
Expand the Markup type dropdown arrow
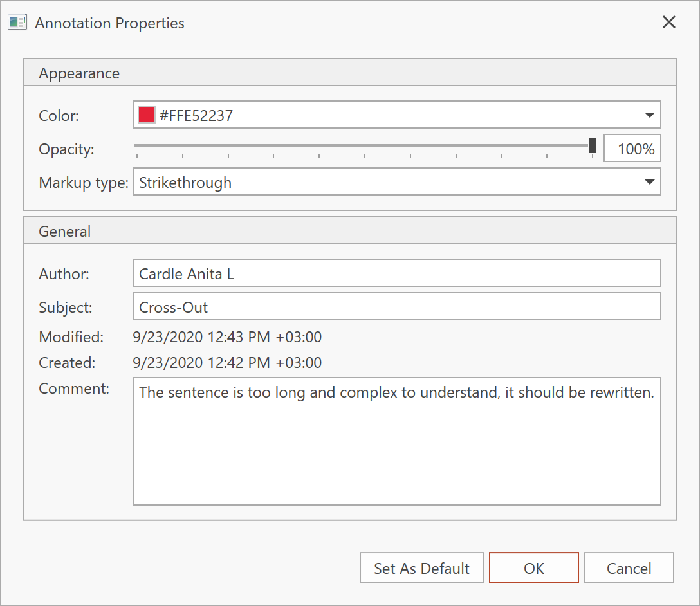(649, 183)
